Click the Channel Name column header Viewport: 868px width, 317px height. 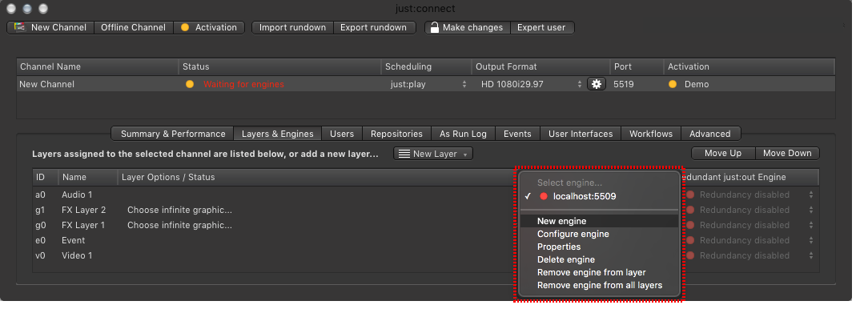98,66
